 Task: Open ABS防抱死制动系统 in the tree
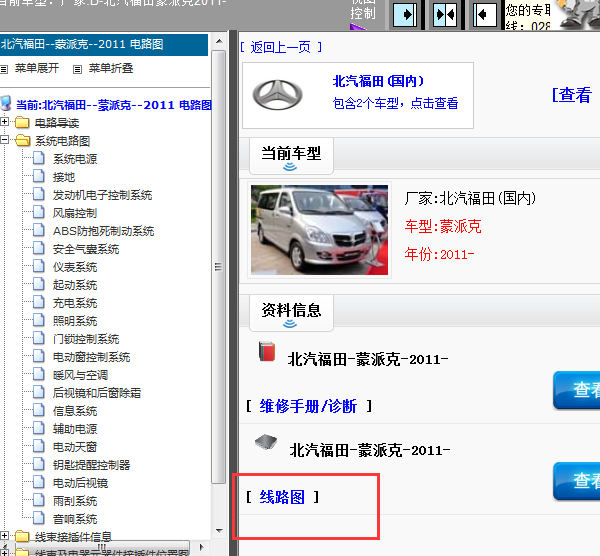click(103, 231)
